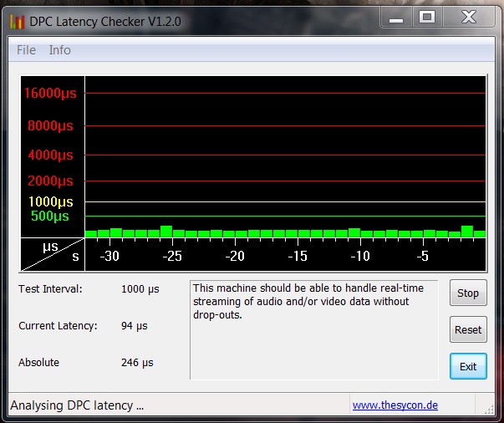Click the 4000µs axis label
This screenshot has width=504, height=423.
point(50,155)
